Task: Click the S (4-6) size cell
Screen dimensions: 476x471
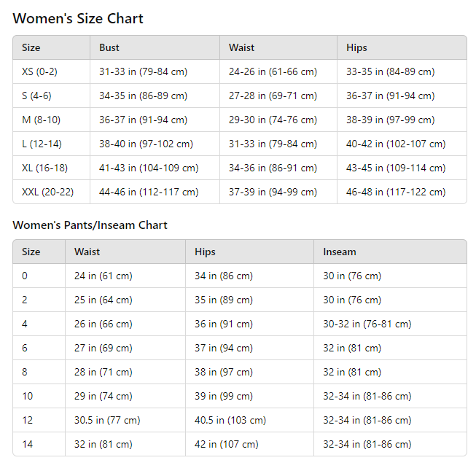Action: tap(36, 96)
